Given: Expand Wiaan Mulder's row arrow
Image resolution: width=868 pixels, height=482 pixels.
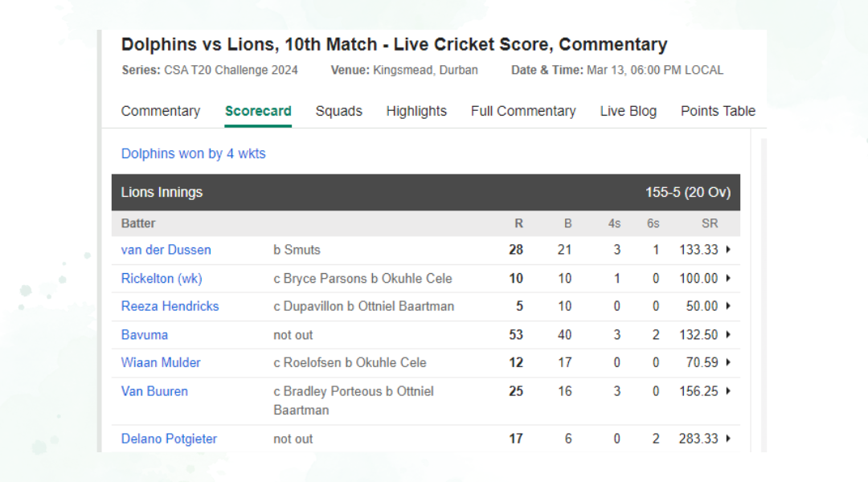Looking at the screenshot, I should [x=728, y=362].
